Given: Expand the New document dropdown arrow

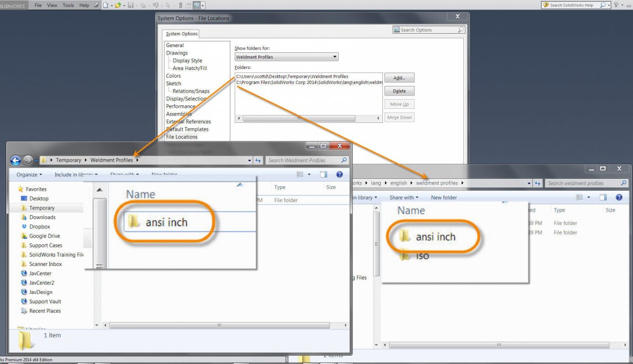Looking at the screenshot, I should 112,6.
